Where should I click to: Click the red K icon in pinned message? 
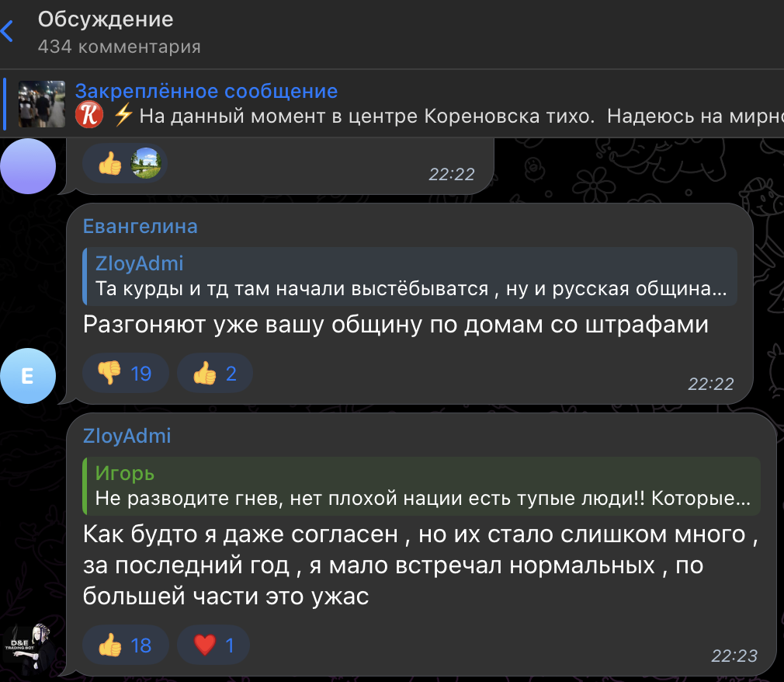coord(89,116)
